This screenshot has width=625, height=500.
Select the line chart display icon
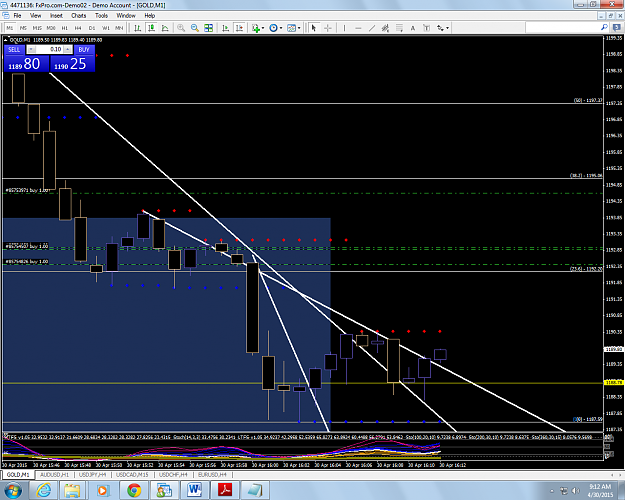[165, 28]
